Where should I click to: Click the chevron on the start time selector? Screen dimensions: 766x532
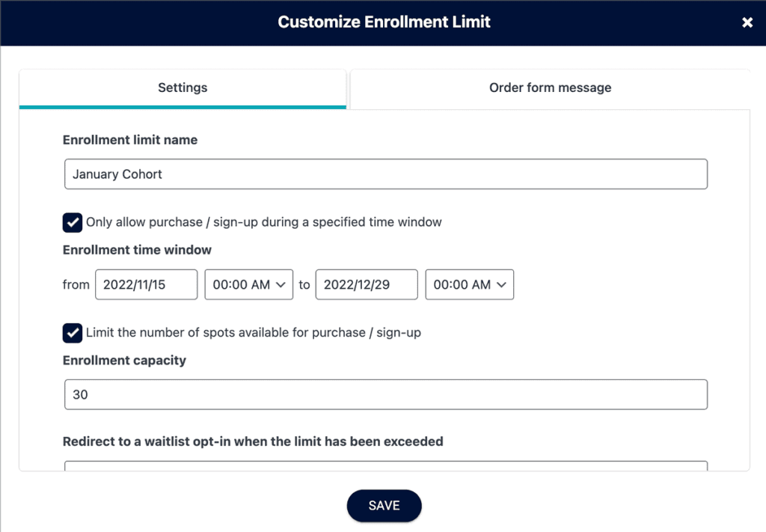point(282,284)
